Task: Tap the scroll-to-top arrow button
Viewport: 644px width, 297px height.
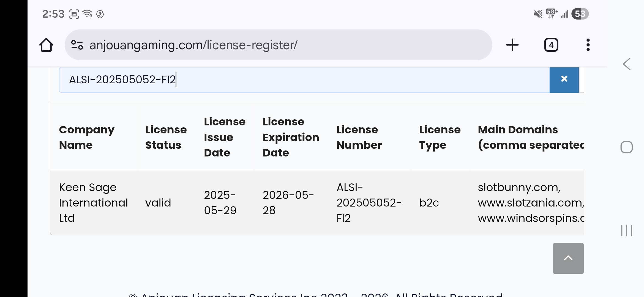Action: pos(568,258)
